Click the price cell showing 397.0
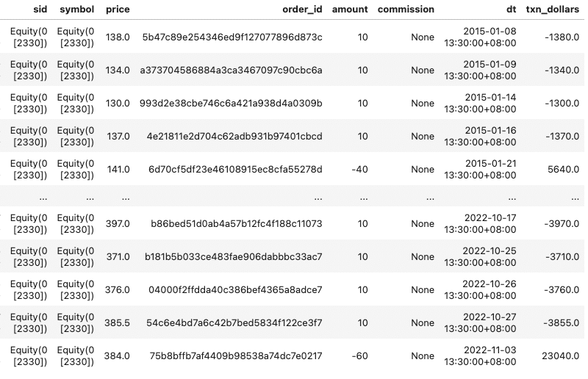Viewport: 588px width, 379px height. click(118, 223)
